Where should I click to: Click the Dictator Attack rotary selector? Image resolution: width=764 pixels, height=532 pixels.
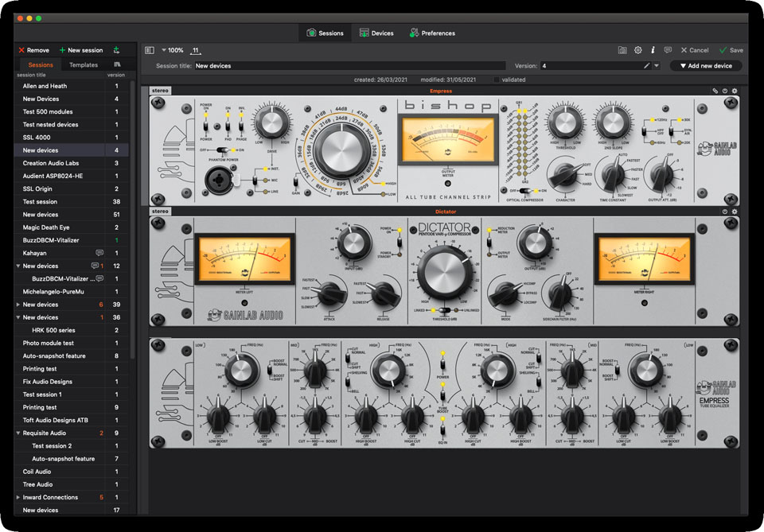click(330, 293)
